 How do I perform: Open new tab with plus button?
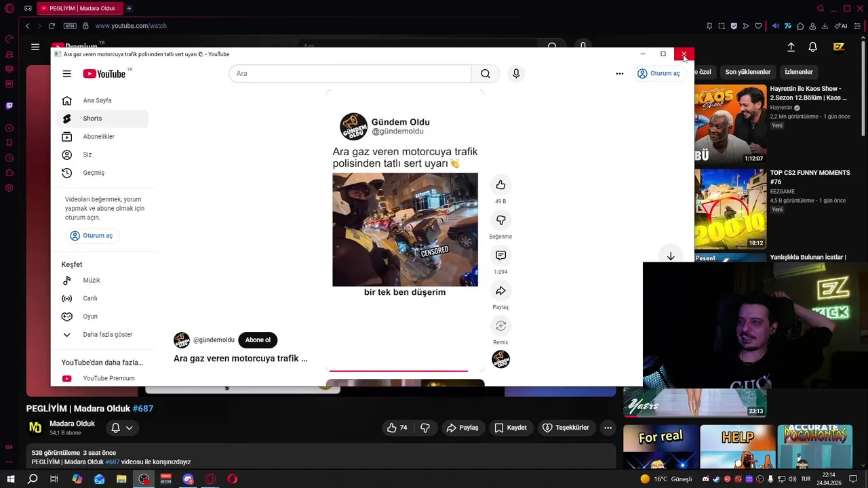point(129,8)
